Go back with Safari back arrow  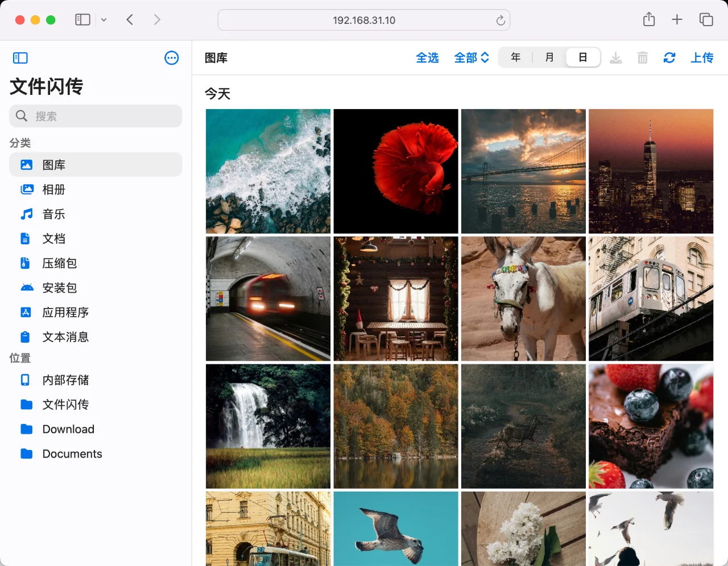coord(130,20)
